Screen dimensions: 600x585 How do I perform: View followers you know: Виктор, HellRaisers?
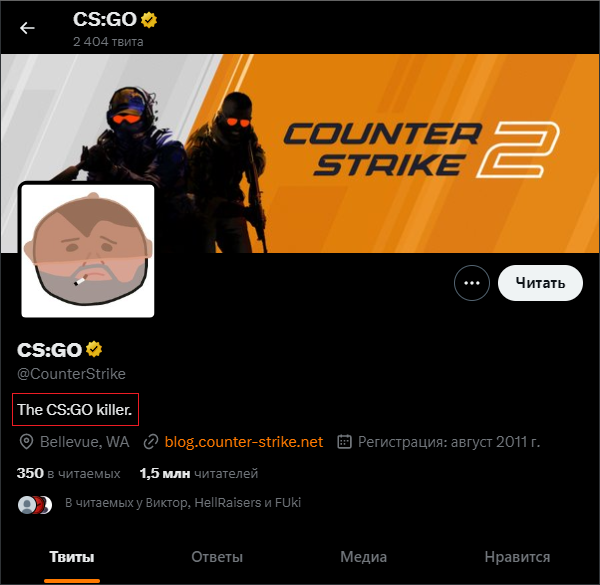click(183, 502)
